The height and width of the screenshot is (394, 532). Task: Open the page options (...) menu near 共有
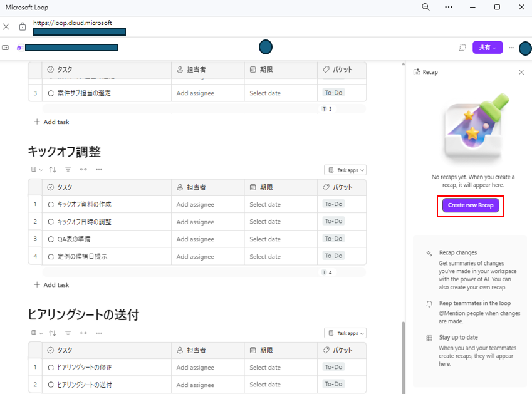[x=511, y=47]
